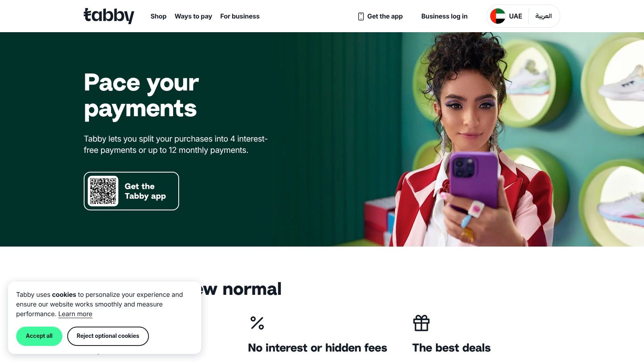Click the percent icon above No interest
The image size is (644, 362).
click(x=257, y=323)
